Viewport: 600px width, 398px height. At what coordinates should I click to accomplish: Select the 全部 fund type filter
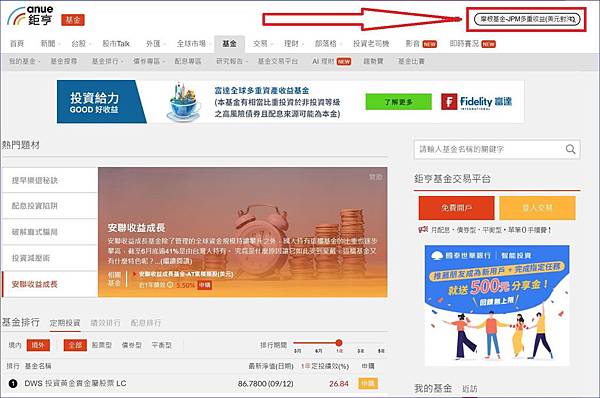(75, 345)
